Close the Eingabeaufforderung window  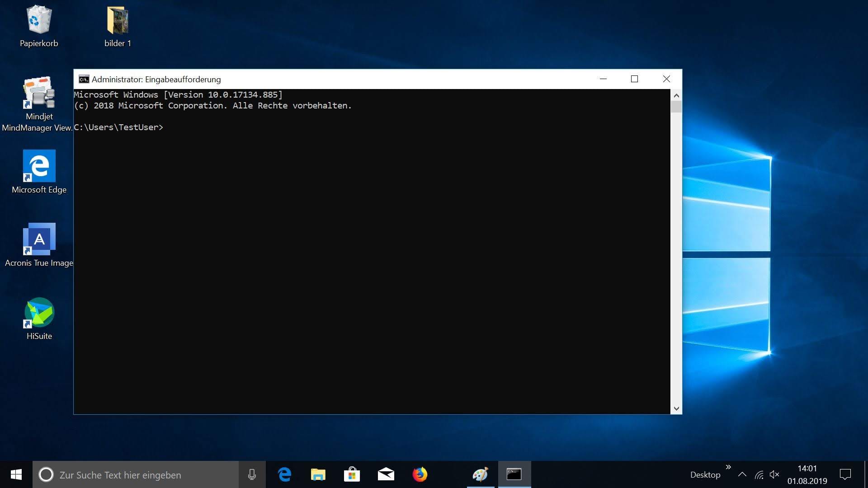click(x=666, y=79)
